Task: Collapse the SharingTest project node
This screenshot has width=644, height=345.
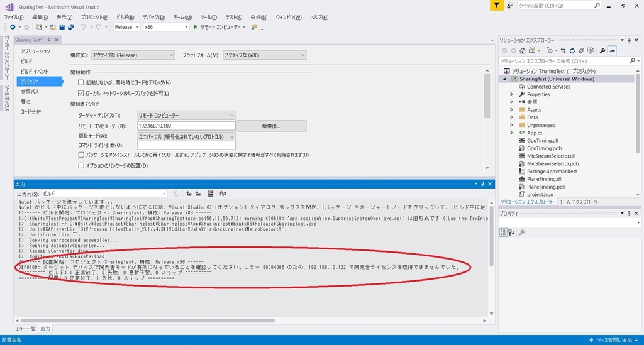Action: click(x=505, y=79)
